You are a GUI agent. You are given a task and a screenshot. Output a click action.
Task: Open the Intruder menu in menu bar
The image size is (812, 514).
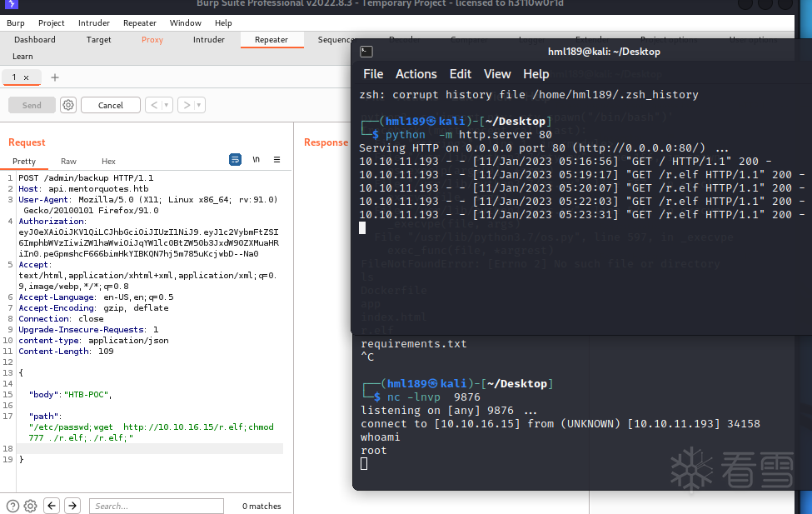(94, 22)
